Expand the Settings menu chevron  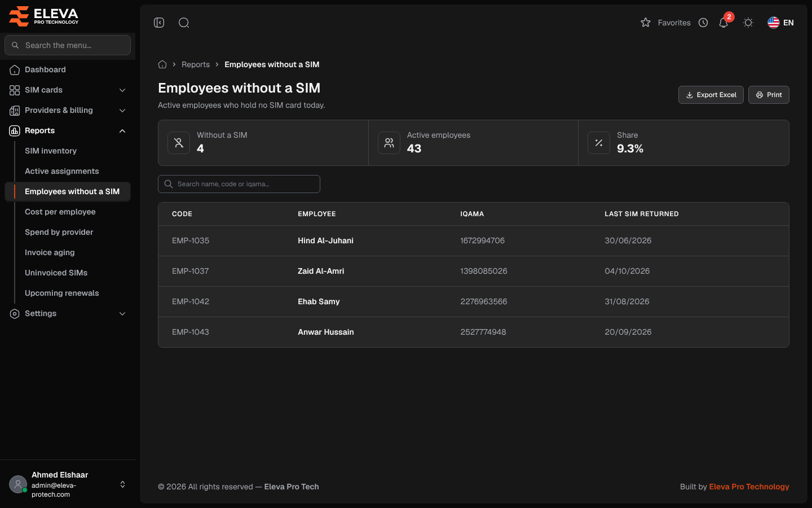click(122, 314)
